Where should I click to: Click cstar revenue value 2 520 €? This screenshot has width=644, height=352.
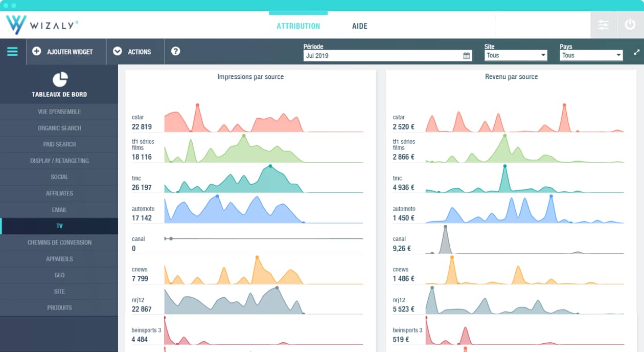[404, 127]
